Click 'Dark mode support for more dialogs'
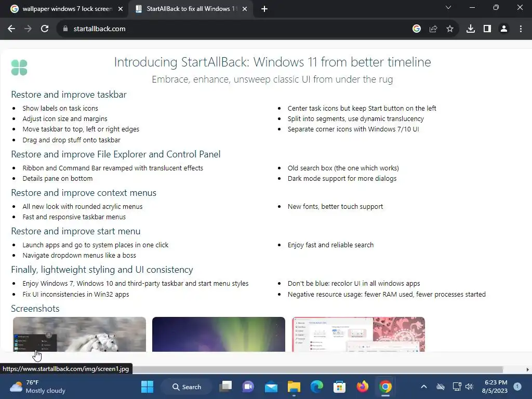532x399 pixels. pos(342,179)
